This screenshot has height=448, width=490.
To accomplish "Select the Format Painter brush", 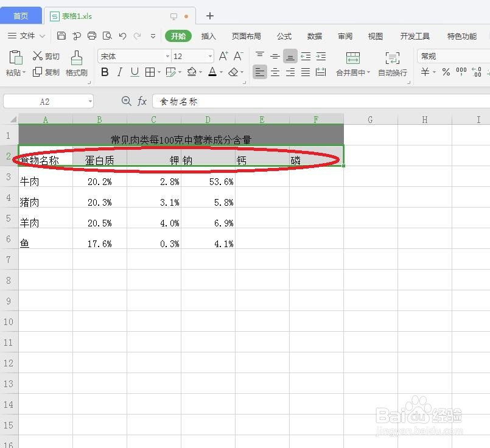I will click(77, 58).
